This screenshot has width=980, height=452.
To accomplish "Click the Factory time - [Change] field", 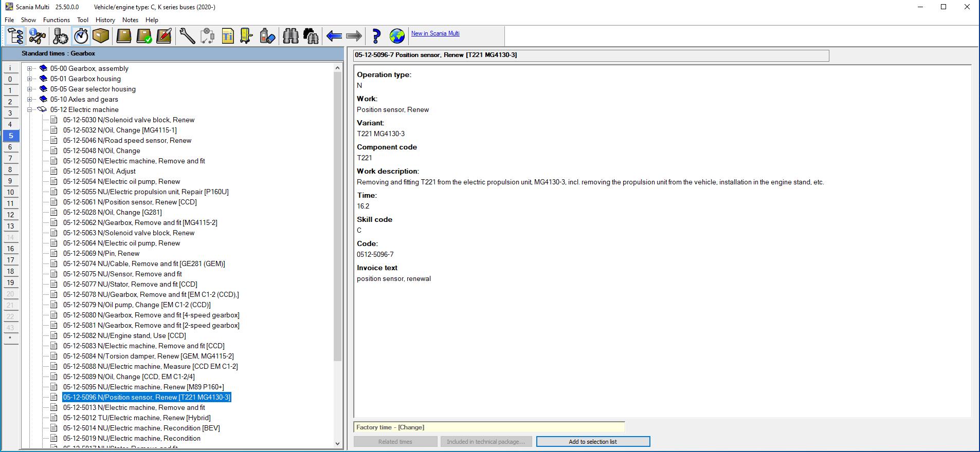I will coord(489,427).
